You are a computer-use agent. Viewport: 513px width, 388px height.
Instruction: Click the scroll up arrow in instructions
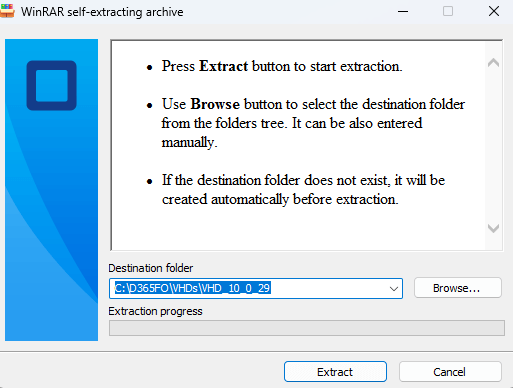pos(493,63)
